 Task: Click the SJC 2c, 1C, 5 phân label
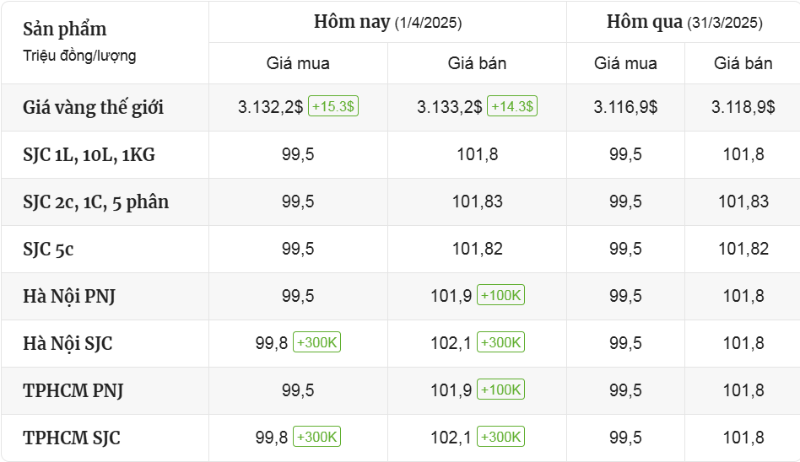[x=95, y=202]
